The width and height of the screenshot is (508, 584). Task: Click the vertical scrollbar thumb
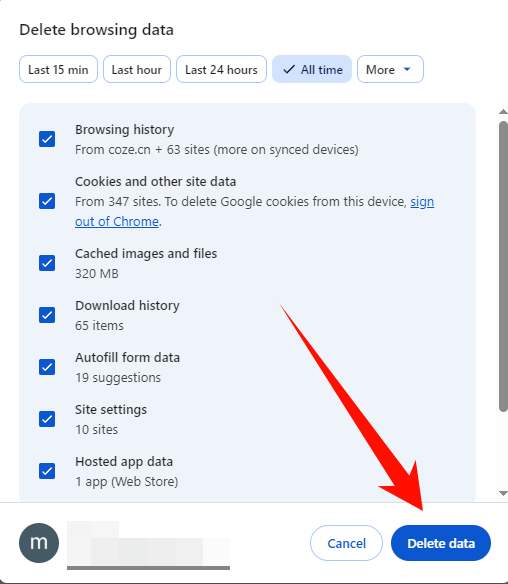pos(503,266)
